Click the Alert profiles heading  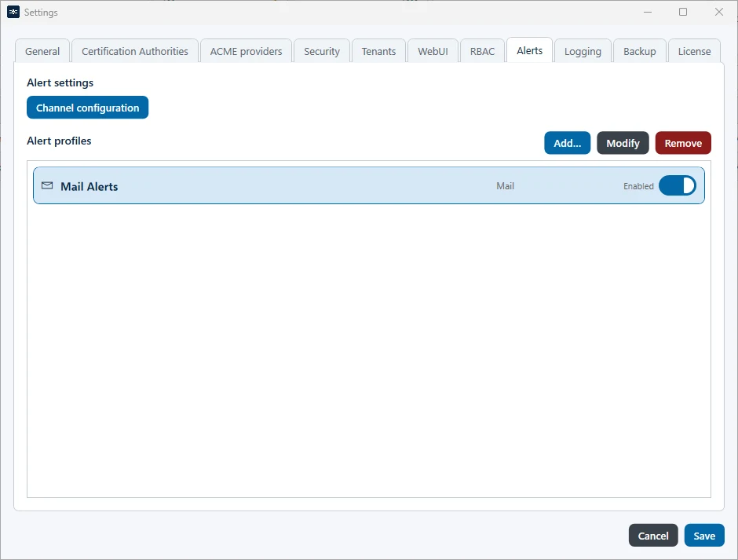click(59, 141)
